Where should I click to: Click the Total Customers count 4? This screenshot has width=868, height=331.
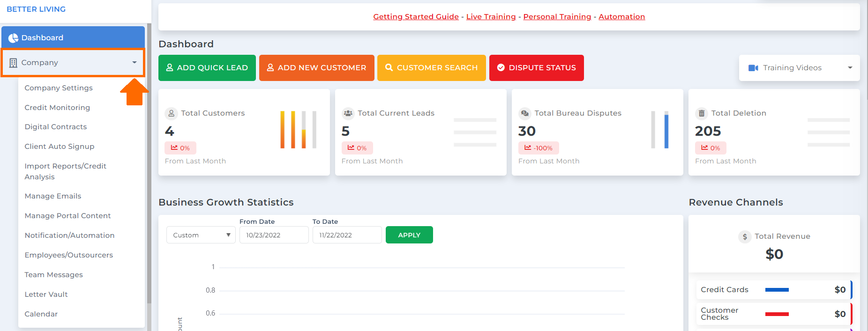(170, 132)
